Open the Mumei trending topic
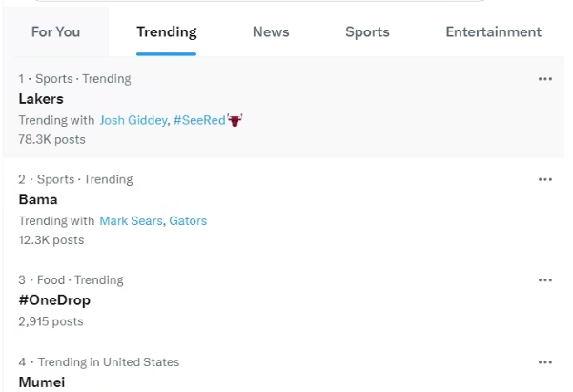This screenshot has width=573, height=392. 42,382
